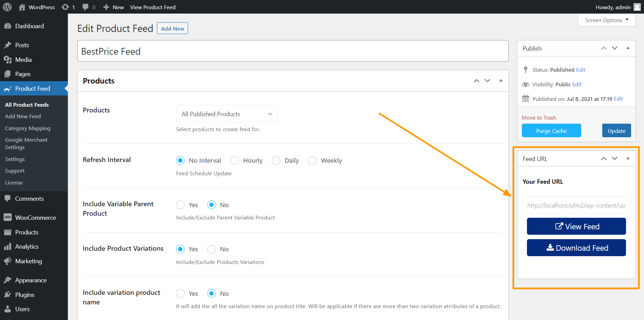Click the BestPrice Feed title field
The image size is (644, 320).
pos(293,51)
